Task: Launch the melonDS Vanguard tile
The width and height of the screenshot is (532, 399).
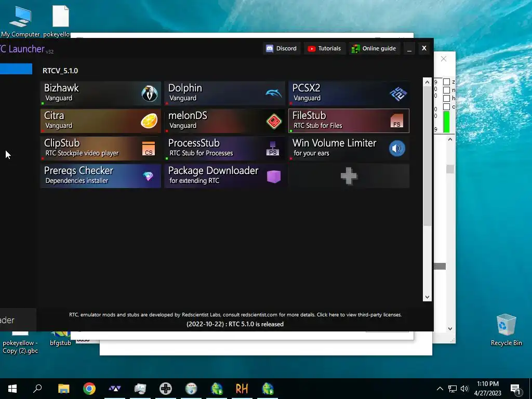Action: (x=224, y=121)
